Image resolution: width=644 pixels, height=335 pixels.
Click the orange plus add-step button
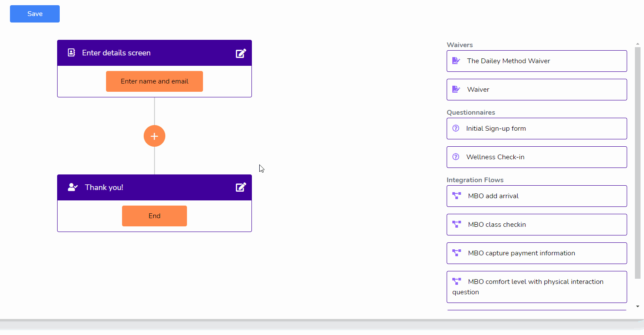point(155,136)
